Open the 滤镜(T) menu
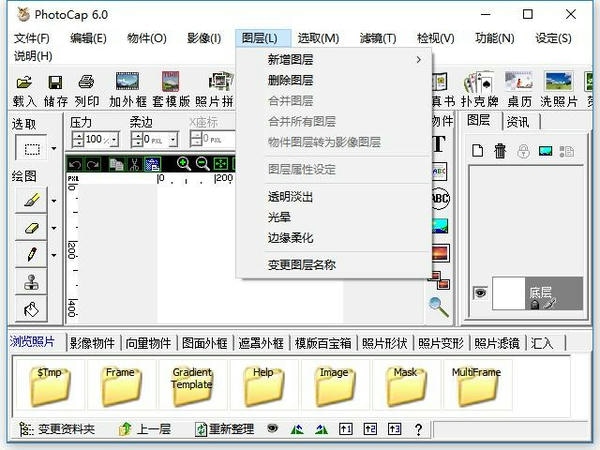The image size is (600, 450). coord(378,38)
